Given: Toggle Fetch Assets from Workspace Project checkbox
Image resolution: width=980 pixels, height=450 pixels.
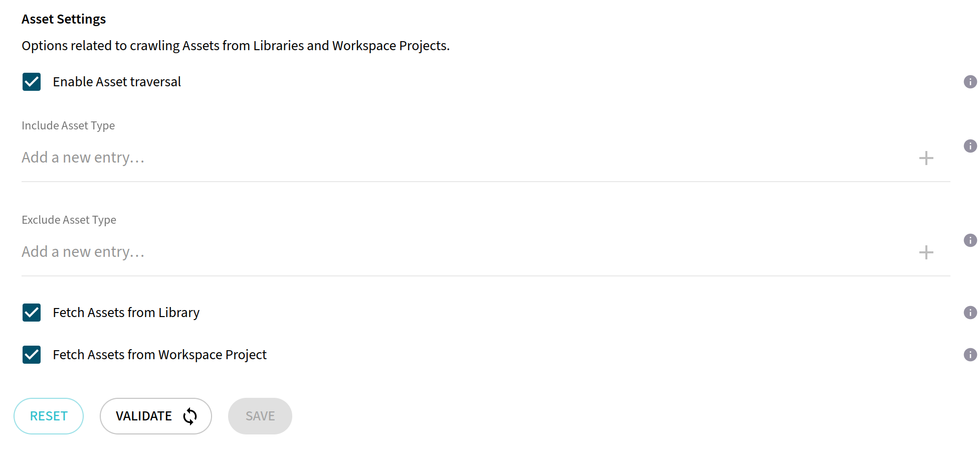Looking at the screenshot, I should (32, 355).
